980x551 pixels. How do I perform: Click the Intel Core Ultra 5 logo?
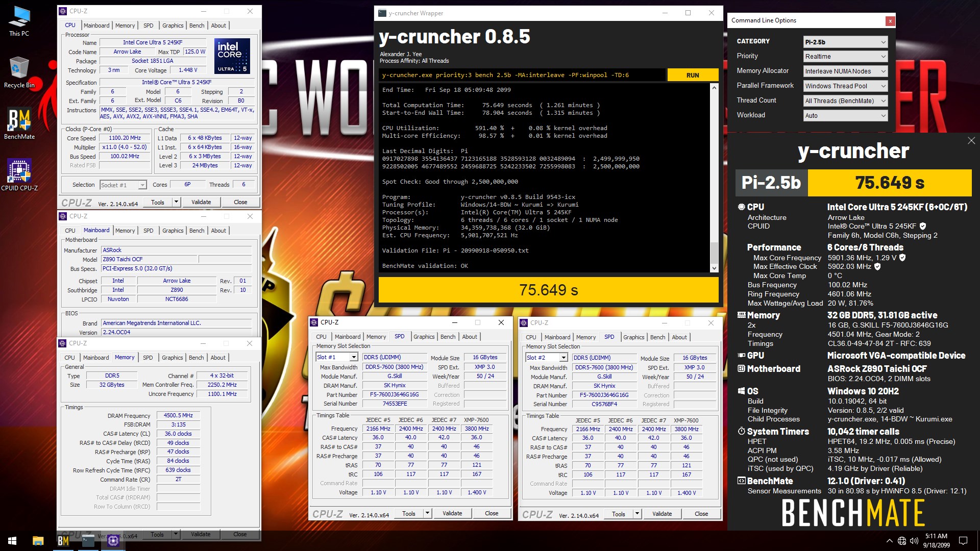(232, 56)
